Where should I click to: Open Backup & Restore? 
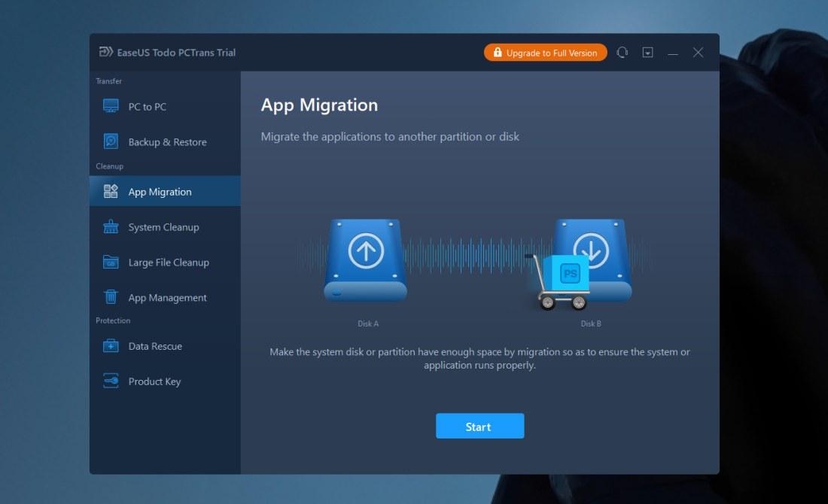[x=165, y=142]
